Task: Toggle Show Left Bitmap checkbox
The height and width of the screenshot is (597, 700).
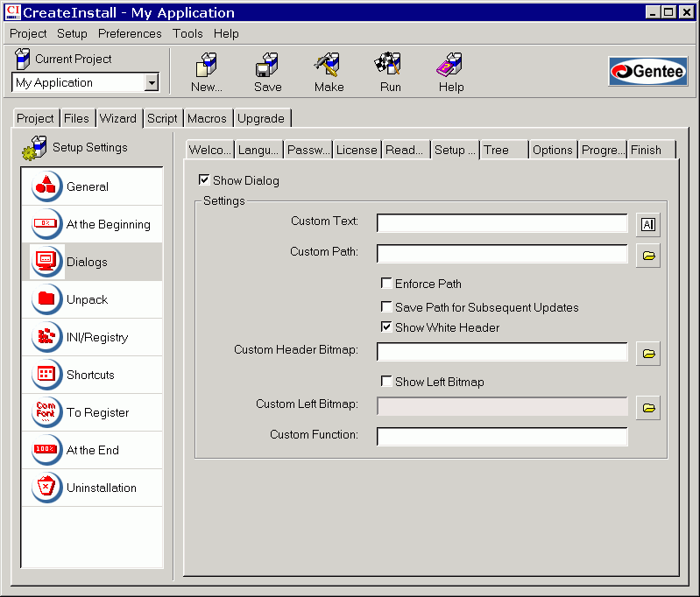Action: [386, 382]
